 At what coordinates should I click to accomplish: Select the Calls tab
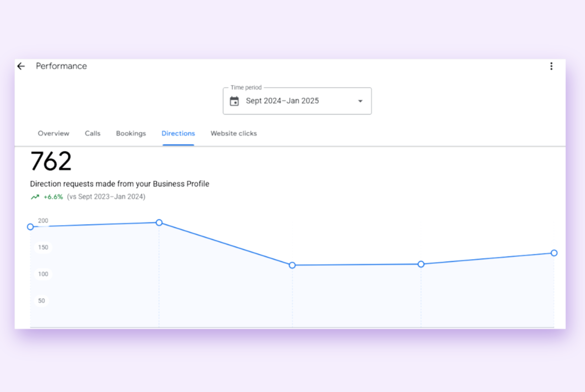92,133
